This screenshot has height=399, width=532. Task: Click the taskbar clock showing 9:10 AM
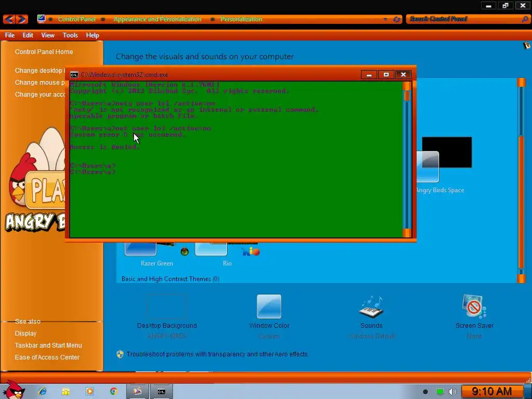tap(491, 392)
